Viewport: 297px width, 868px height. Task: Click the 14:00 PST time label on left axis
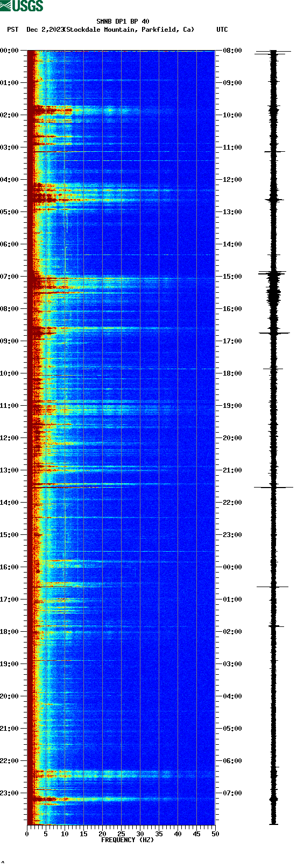(10, 503)
